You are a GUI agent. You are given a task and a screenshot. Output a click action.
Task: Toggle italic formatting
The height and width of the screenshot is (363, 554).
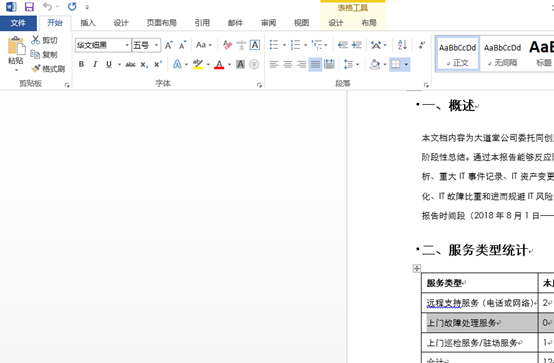(95, 64)
